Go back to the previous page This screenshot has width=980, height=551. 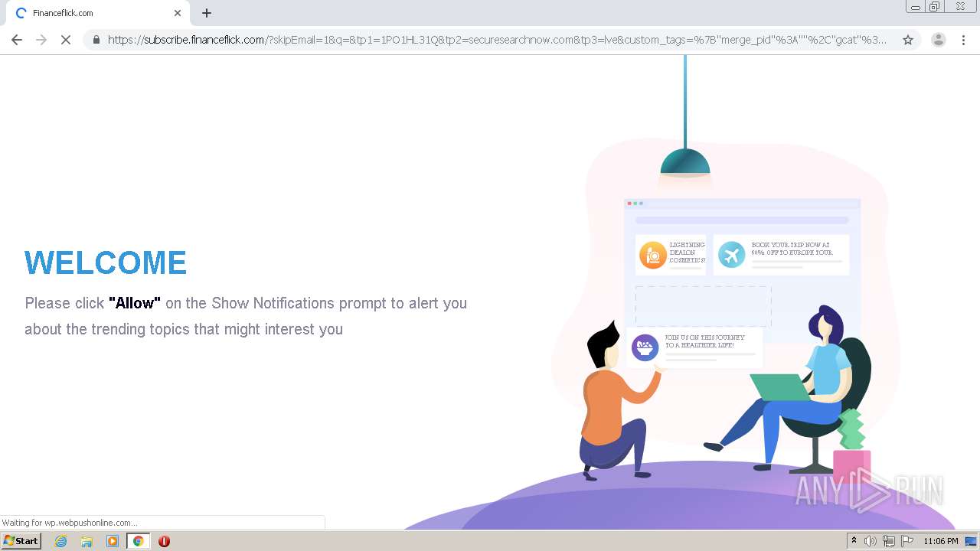[x=17, y=40]
